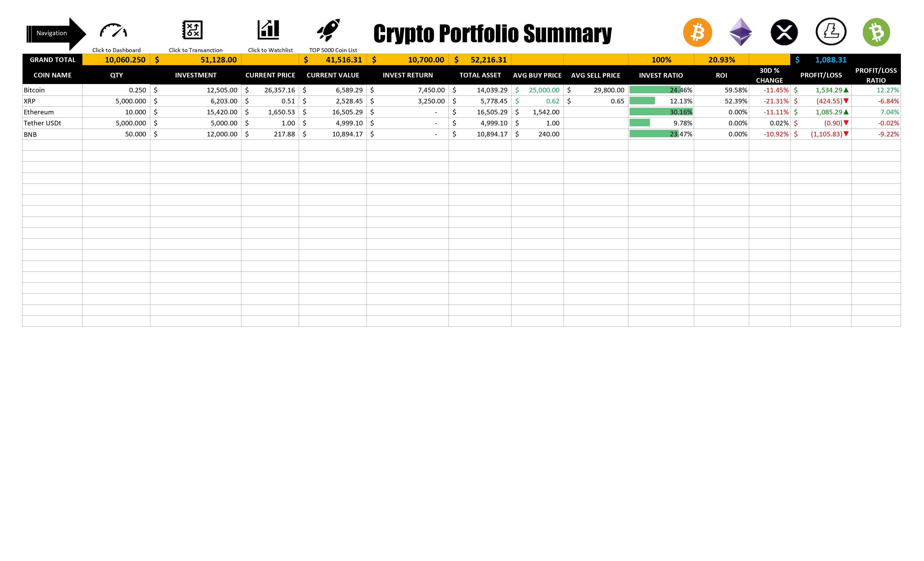Click grand total investment 51,128.00

click(196, 60)
